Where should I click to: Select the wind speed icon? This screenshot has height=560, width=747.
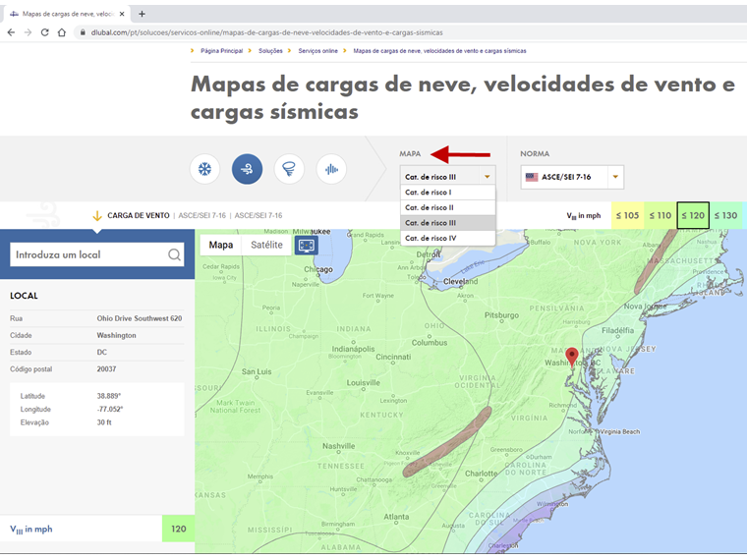point(247,169)
